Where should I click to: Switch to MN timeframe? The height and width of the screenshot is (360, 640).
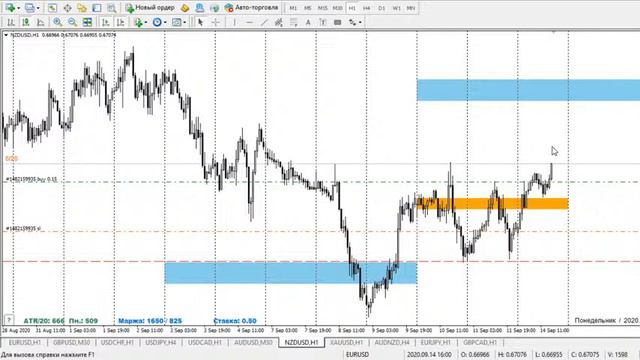coord(411,8)
